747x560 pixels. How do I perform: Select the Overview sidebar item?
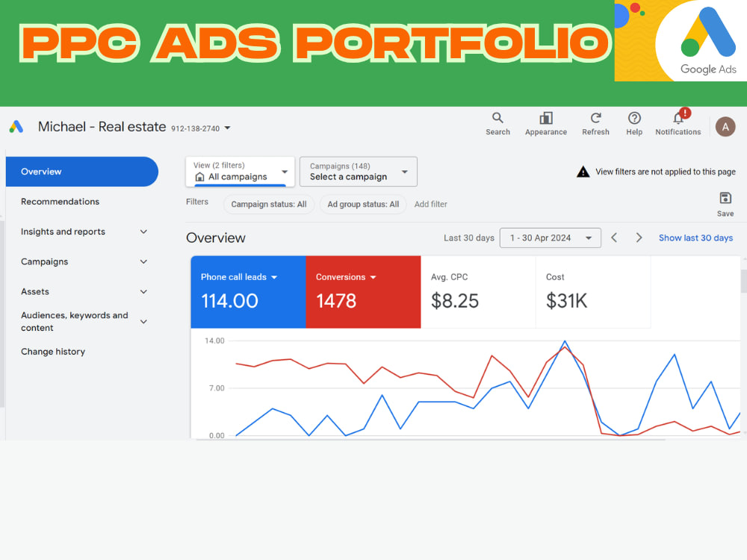click(82, 172)
